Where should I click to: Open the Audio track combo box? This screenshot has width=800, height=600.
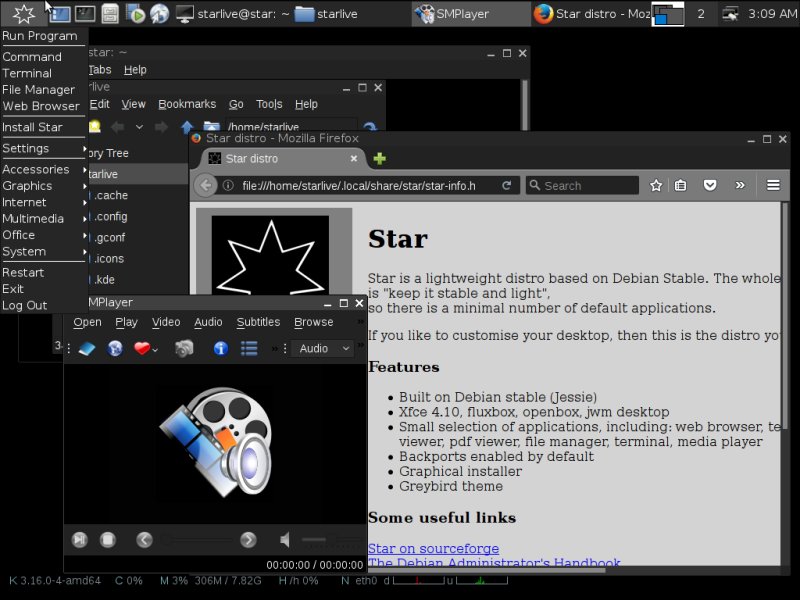point(322,348)
